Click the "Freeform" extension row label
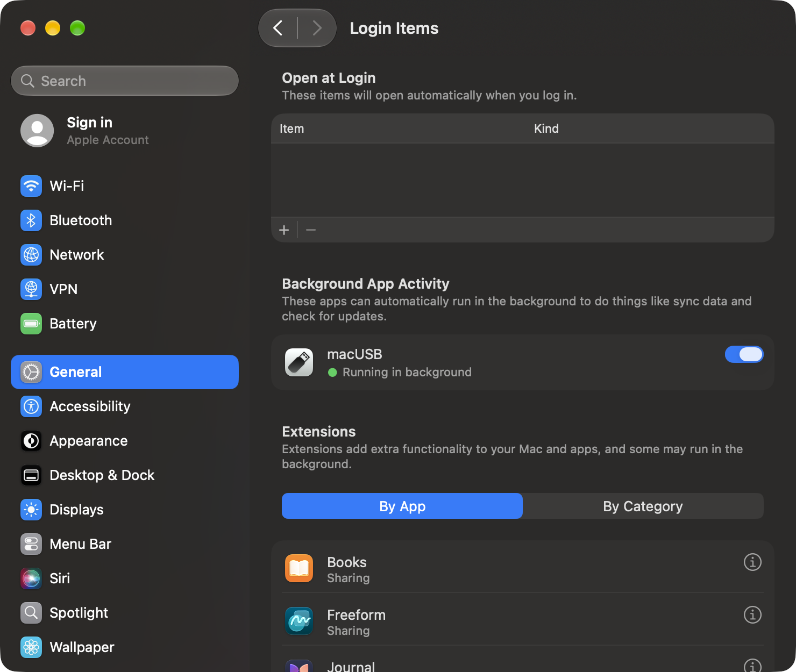The width and height of the screenshot is (796, 672). (x=356, y=615)
